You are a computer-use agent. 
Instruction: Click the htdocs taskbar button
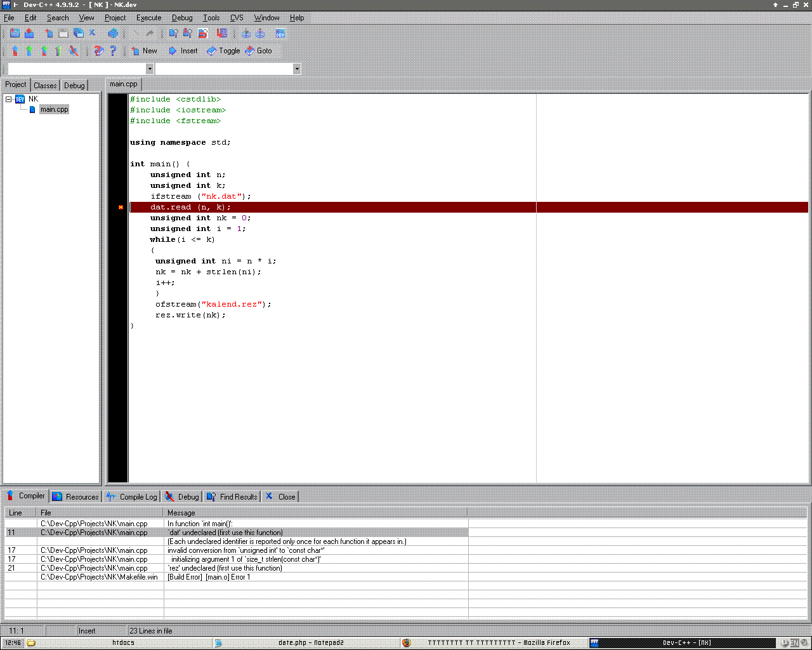[x=117, y=642]
